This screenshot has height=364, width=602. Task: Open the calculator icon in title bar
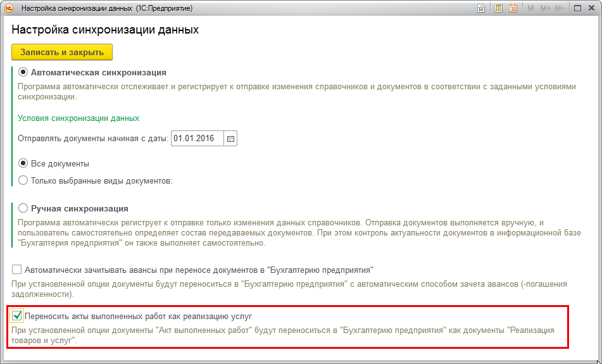[x=498, y=8]
